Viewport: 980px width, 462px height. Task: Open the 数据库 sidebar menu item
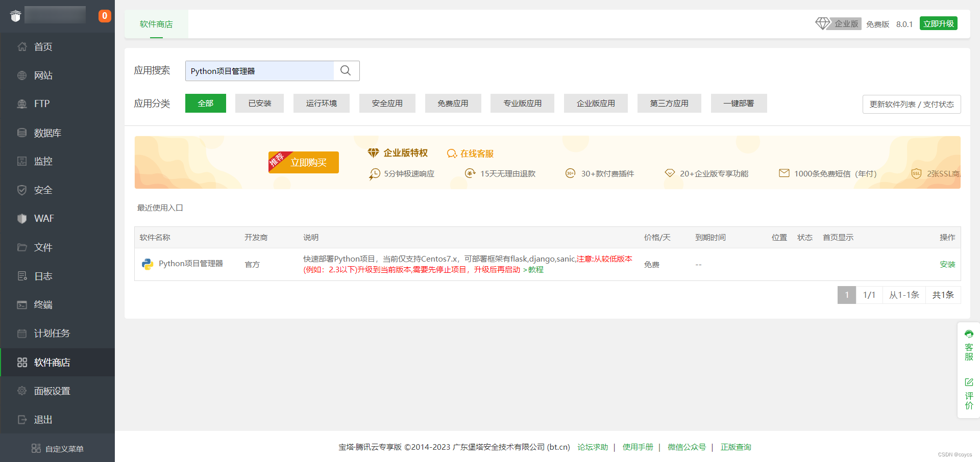coord(58,133)
